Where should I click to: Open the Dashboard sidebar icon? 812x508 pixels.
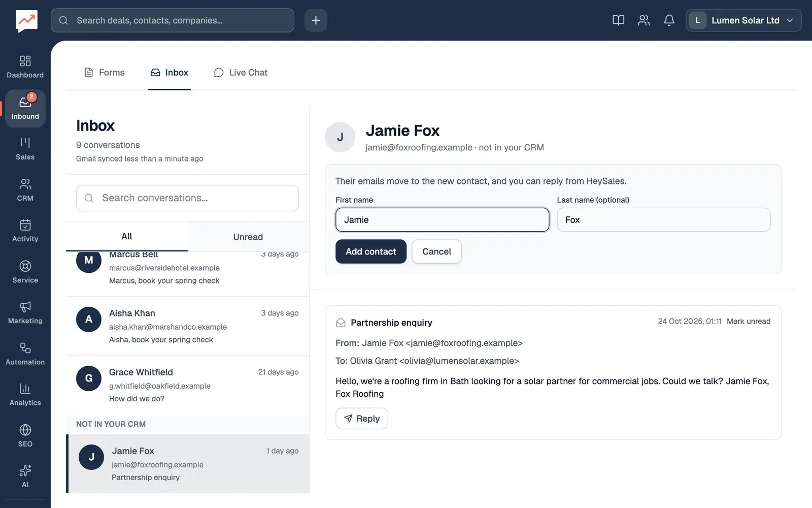[25, 67]
